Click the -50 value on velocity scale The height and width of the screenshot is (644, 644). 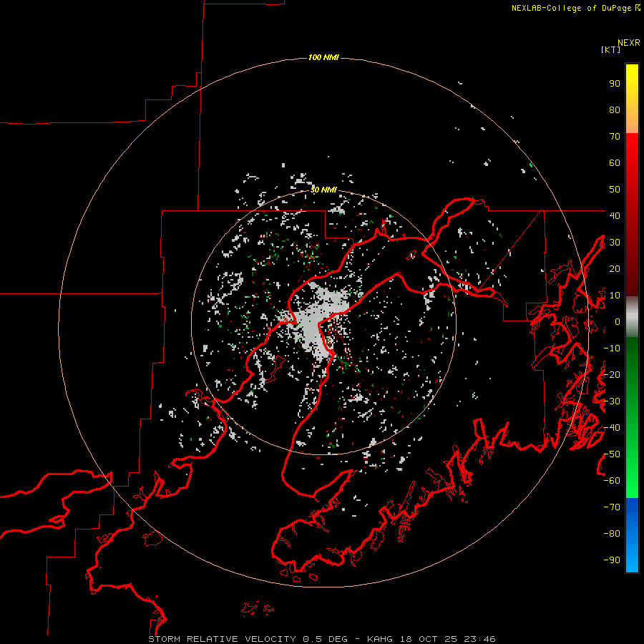point(612,454)
